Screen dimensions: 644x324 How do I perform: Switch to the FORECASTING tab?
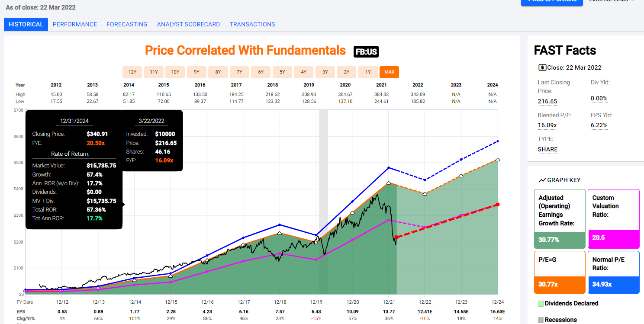127,24
